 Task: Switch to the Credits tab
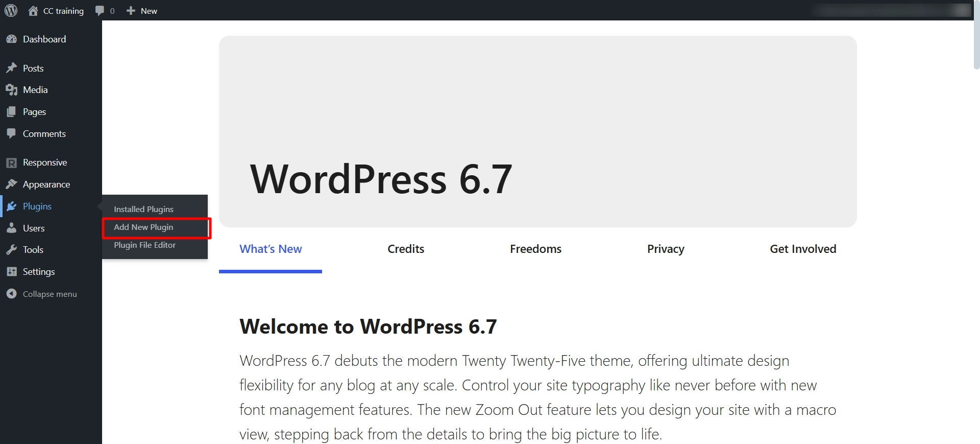click(406, 249)
